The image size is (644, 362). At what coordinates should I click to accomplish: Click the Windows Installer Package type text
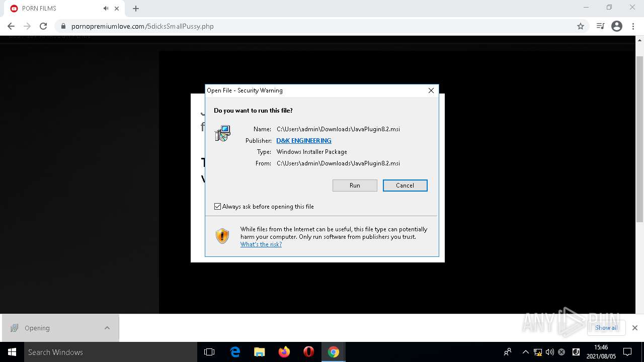click(x=312, y=152)
